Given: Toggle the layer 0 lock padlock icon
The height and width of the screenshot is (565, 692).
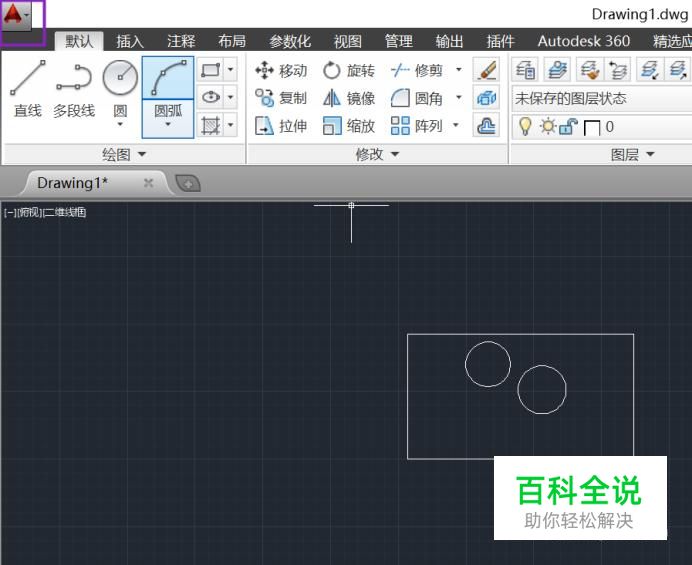Looking at the screenshot, I should [568, 127].
